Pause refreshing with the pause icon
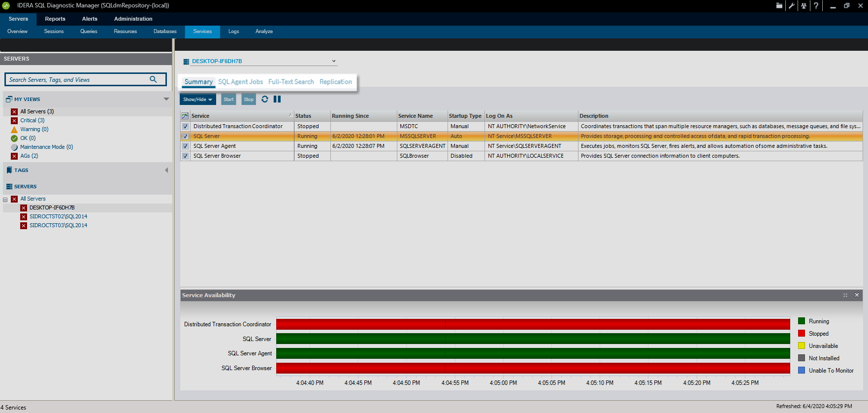 click(x=277, y=99)
